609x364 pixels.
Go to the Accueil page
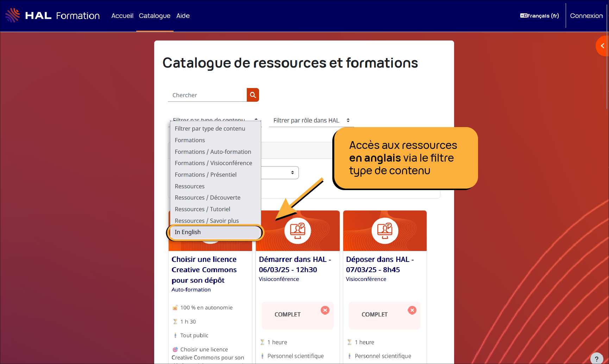tap(122, 16)
